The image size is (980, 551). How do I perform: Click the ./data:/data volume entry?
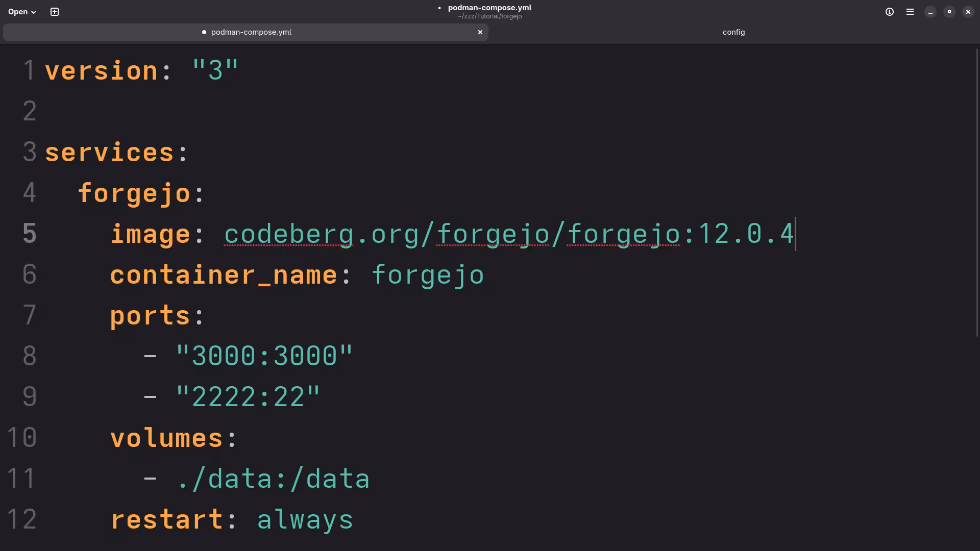pos(273,479)
